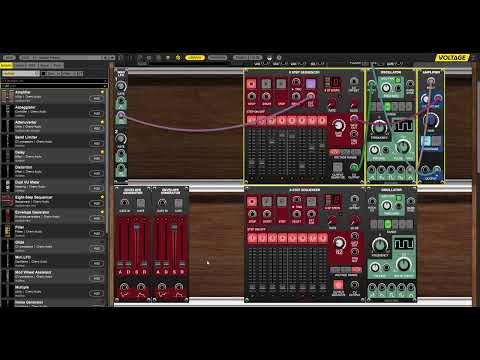480x360 pixels.
Task: Click the ext clock jack with purple cable
Action: tap(310, 96)
